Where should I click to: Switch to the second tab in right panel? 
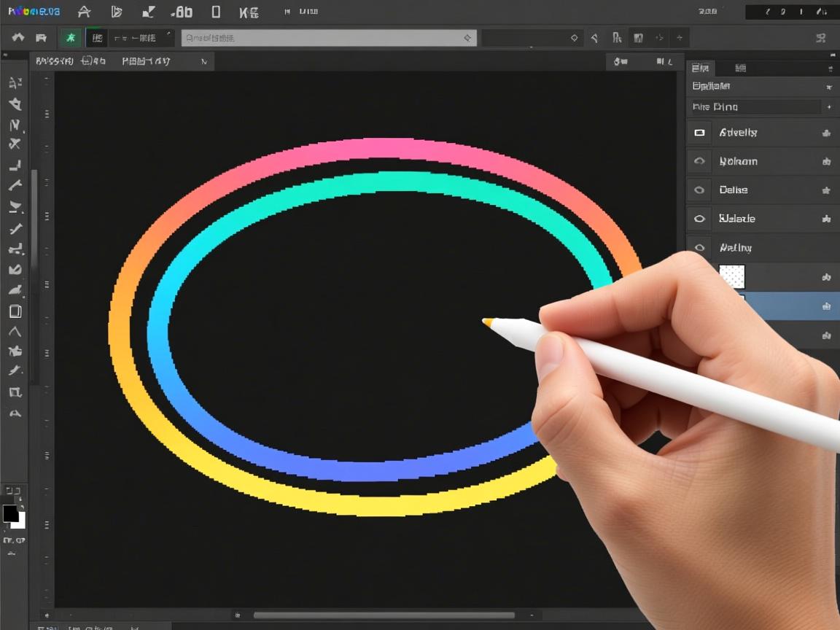740,68
